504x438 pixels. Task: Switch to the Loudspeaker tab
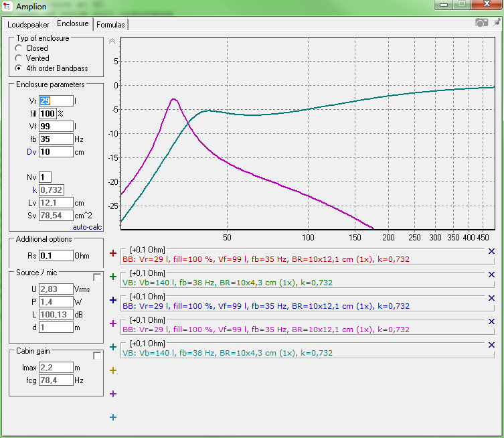click(28, 25)
